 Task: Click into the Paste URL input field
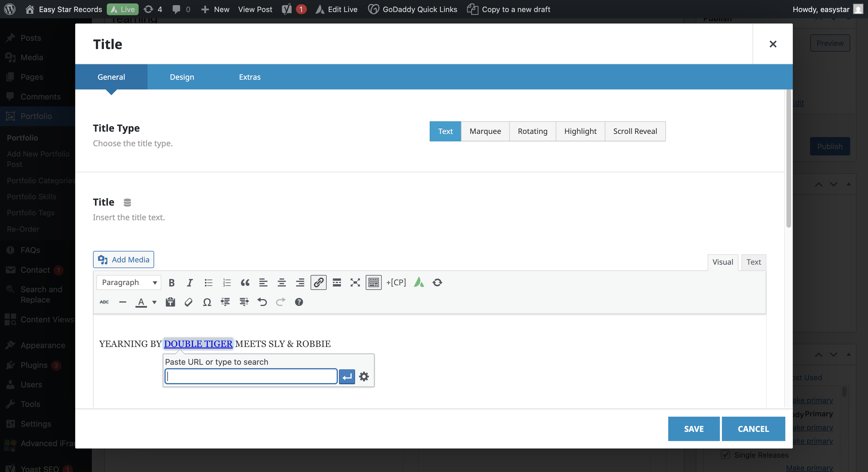(251, 377)
